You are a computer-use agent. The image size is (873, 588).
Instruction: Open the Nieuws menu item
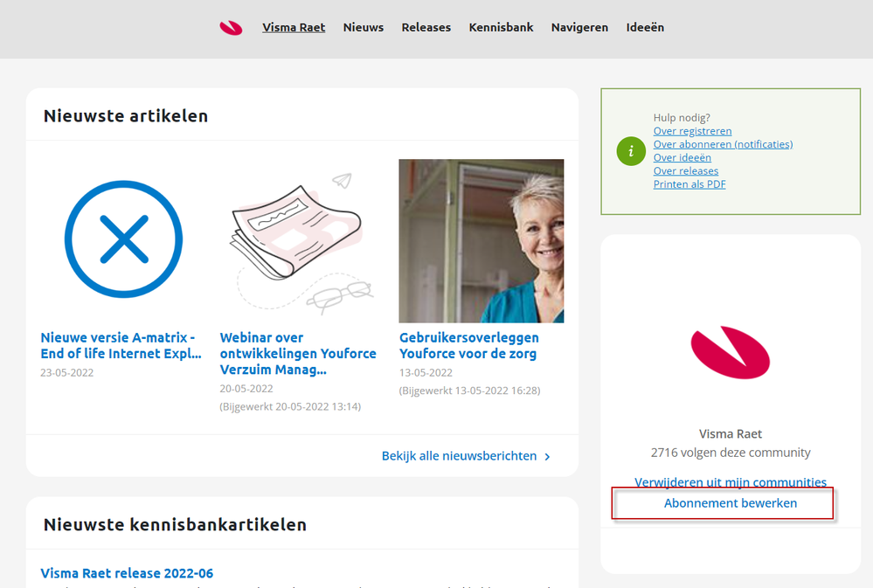pyautogui.click(x=363, y=27)
